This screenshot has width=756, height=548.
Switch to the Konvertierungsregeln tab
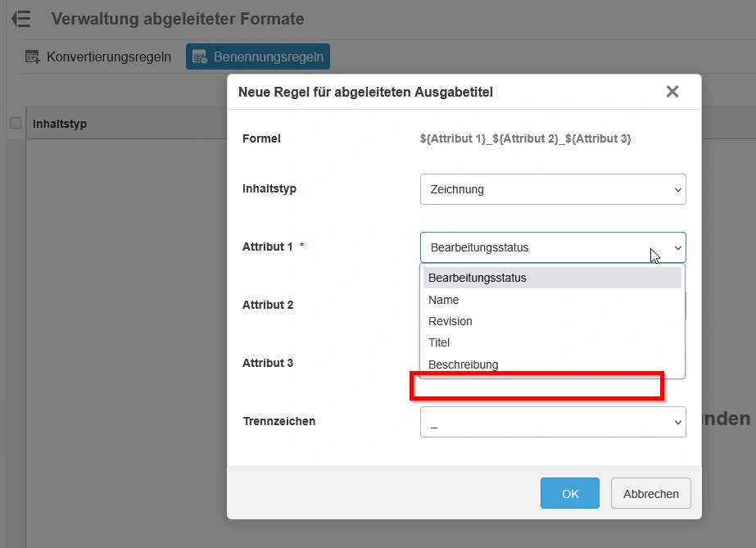(108, 57)
